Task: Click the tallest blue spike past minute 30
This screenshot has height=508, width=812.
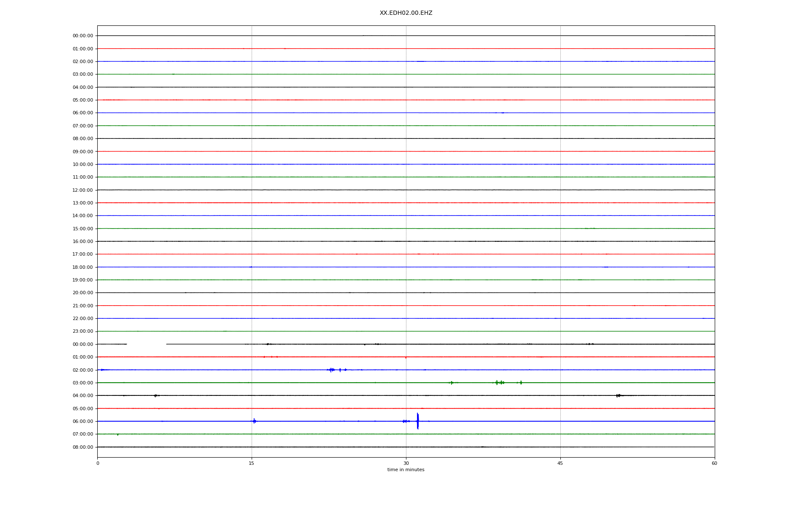Action: (x=417, y=421)
